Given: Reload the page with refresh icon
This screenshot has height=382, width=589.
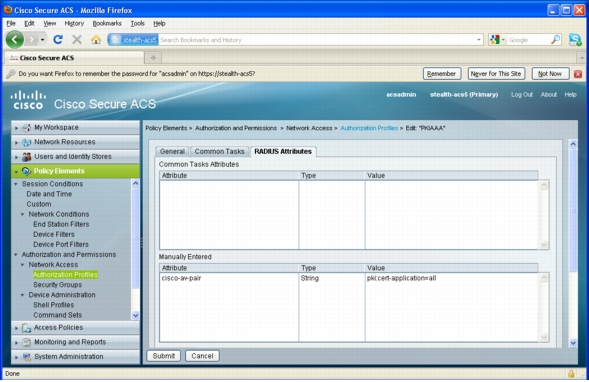Looking at the screenshot, I should click(58, 39).
